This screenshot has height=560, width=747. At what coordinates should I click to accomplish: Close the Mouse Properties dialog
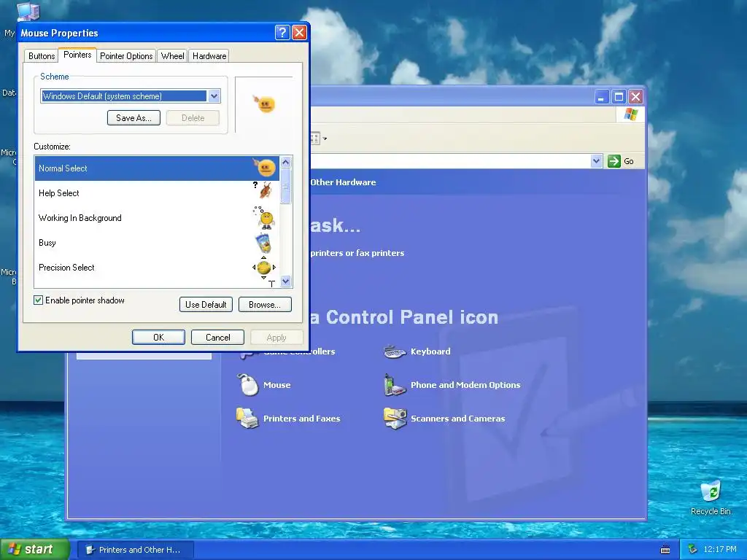pos(299,32)
